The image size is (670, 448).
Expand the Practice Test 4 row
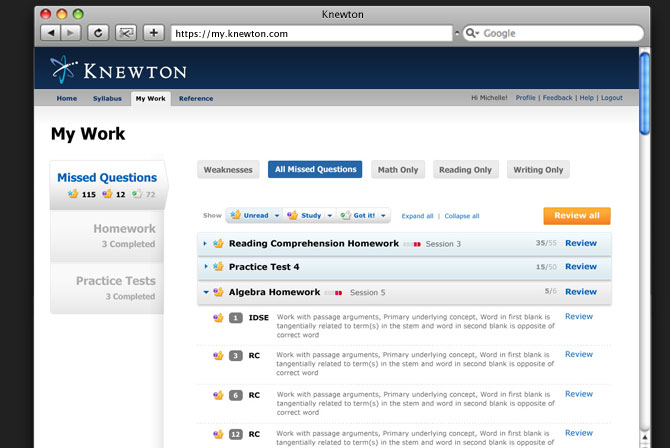205,267
